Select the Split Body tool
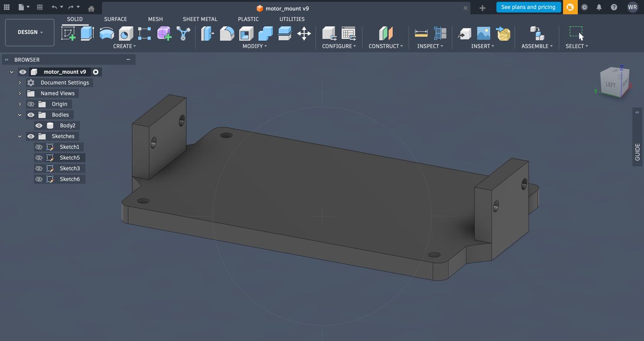Screen dimensions: 644x341 click(x=284, y=33)
